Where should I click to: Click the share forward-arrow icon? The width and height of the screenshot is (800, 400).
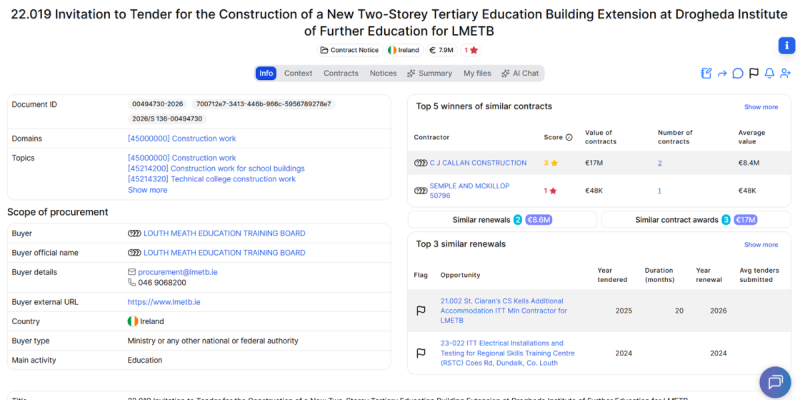coord(722,73)
